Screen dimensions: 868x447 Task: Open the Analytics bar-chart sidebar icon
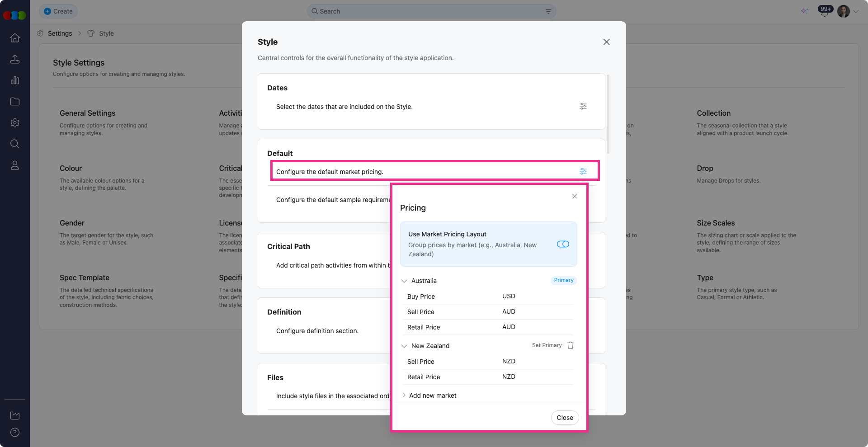coord(15,80)
